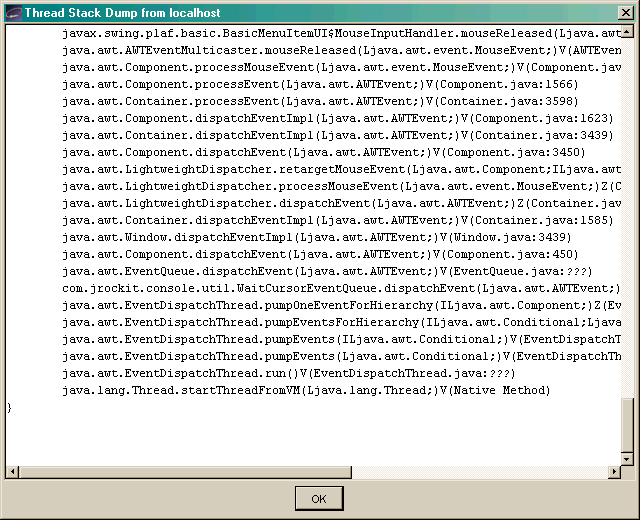Click the OK button
The image size is (640, 520).
pos(319,498)
